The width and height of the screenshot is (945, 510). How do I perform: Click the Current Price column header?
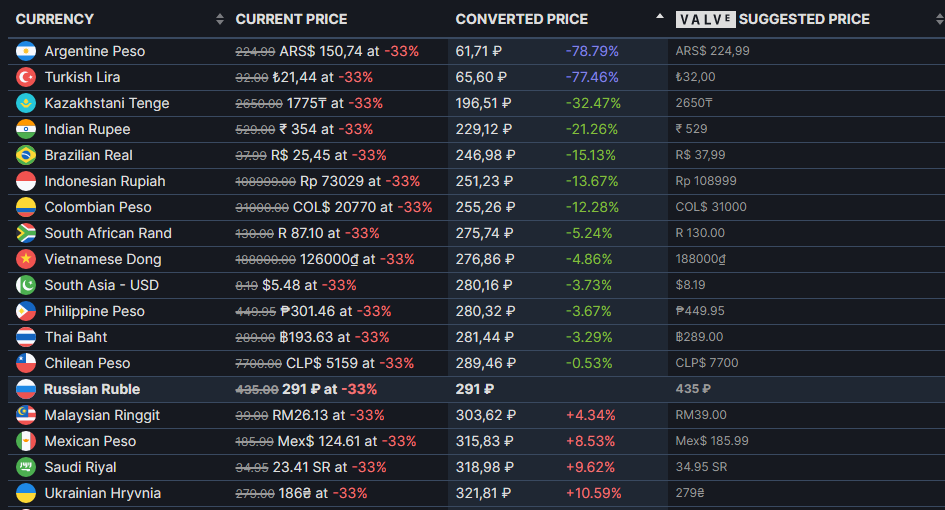click(291, 19)
